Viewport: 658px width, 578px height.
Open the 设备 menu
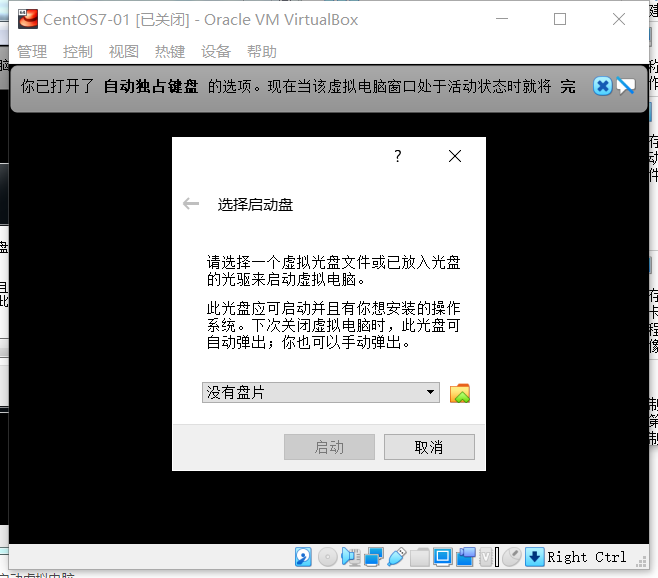(x=216, y=52)
